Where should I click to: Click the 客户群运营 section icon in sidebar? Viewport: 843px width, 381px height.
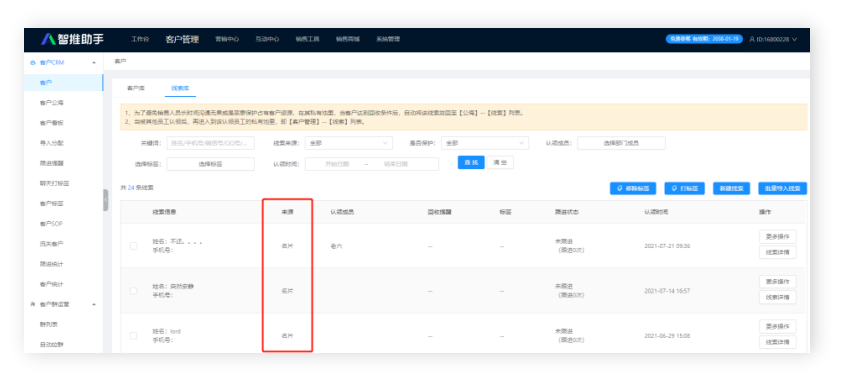tap(33, 304)
